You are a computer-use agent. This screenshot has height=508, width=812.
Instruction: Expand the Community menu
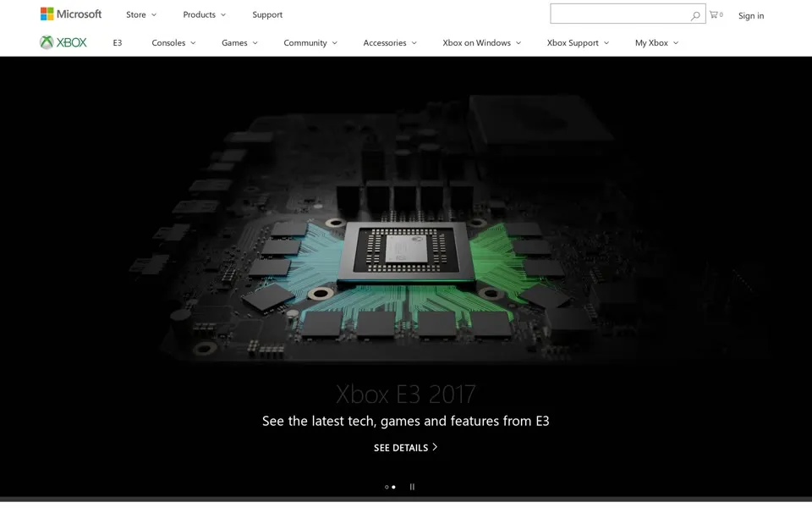pyautogui.click(x=310, y=42)
